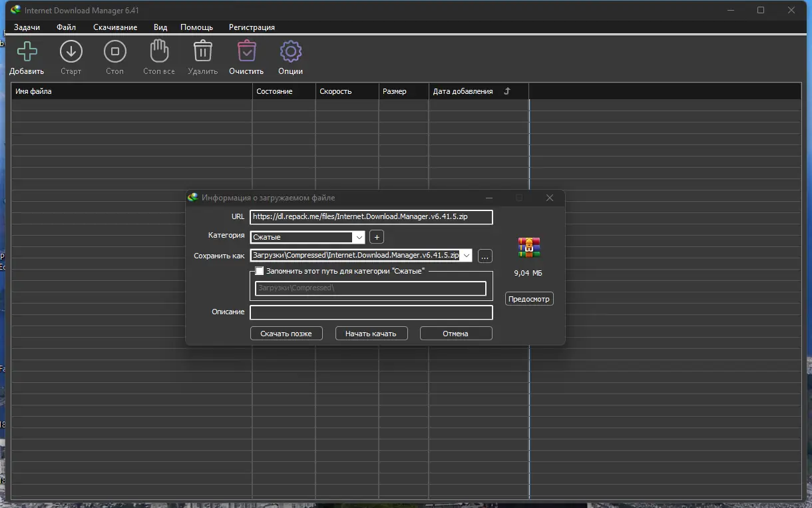Sort list by Размер column header
The height and width of the screenshot is (508, 812).
pyautogui.click(x=404, y=91)
